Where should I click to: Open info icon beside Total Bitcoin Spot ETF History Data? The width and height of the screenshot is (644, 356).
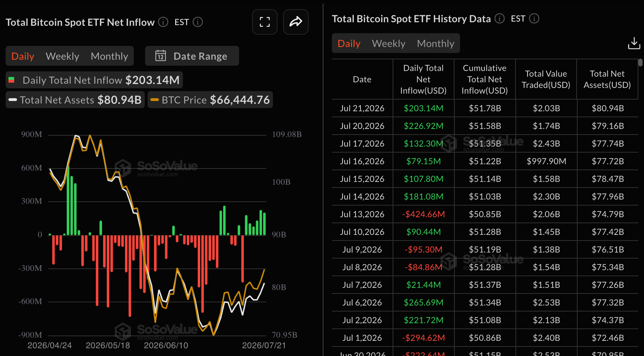point(500,18)
